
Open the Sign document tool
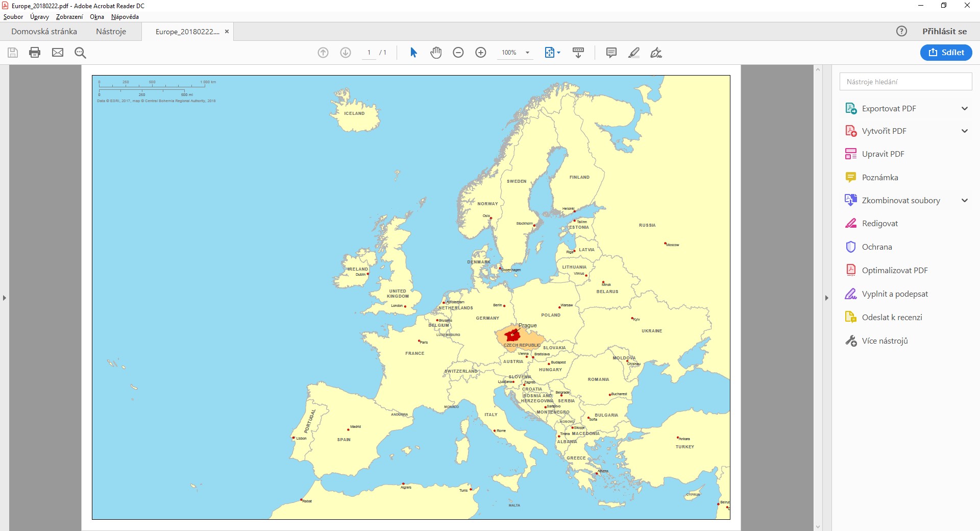click(656, 53)
